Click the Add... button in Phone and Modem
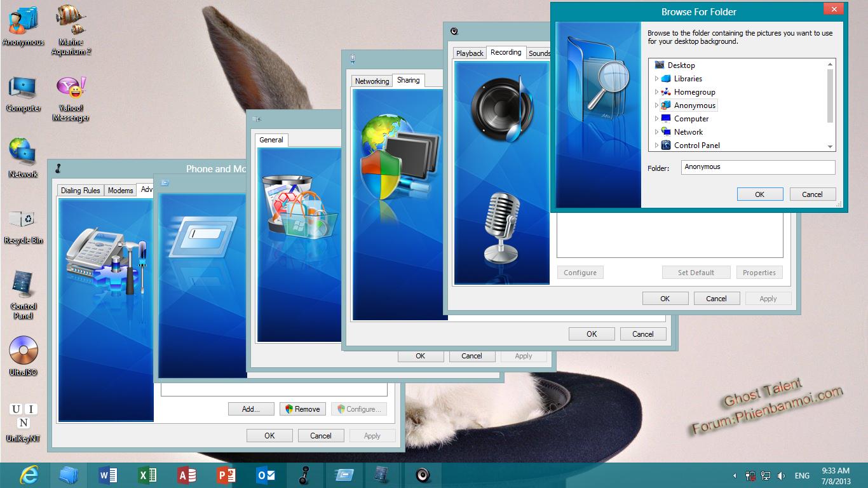Screen dimensions: 868x488 pyautogui.click(x=251, y=409)
